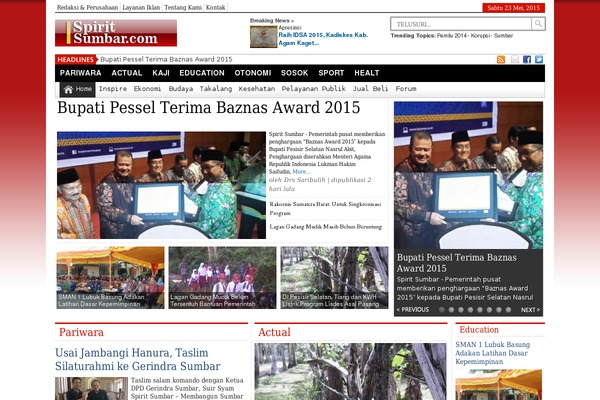Click headline ticker Bupati Pessel text
The height and width of the screenshot is (400, 600).
pos(166,59)
